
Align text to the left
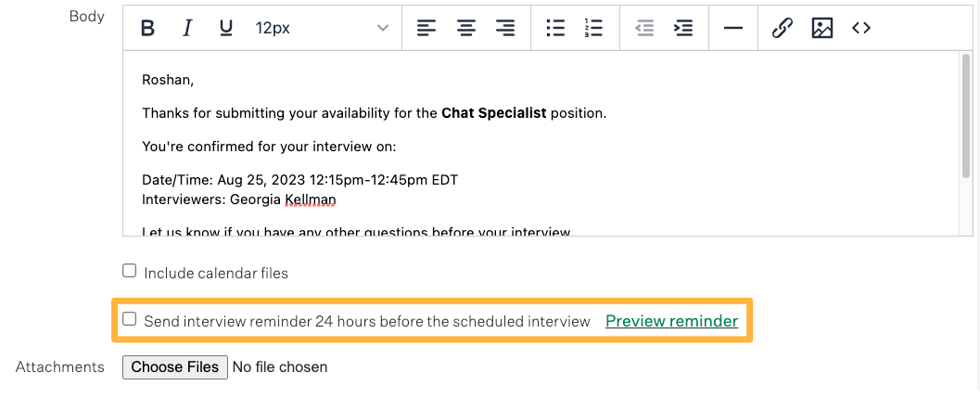(426, 28)
